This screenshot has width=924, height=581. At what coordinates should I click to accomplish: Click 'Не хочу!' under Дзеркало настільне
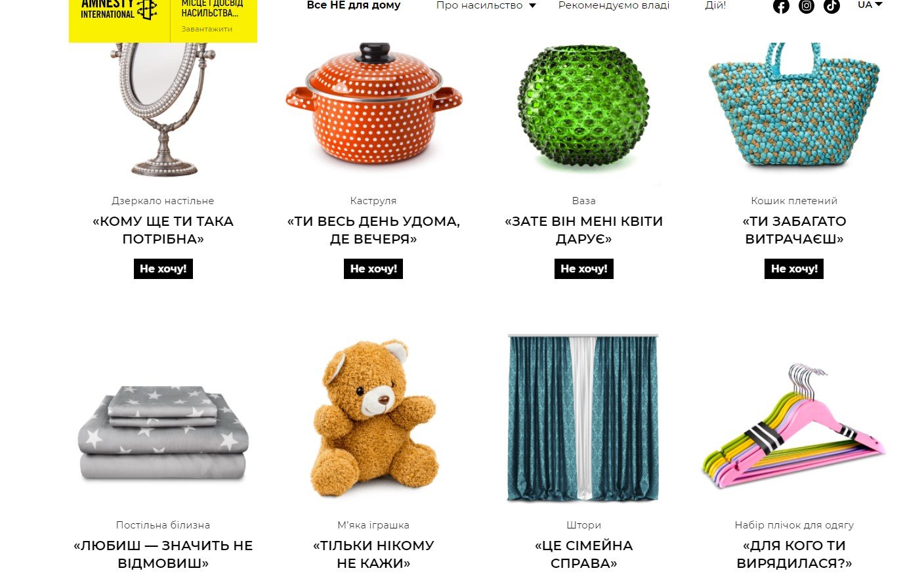tap(163, 269)
